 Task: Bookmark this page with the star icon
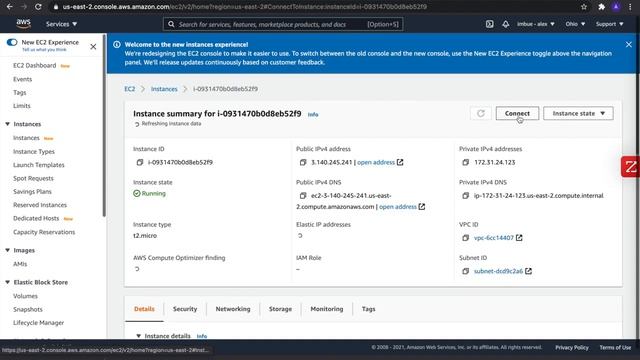click(584, 7)
